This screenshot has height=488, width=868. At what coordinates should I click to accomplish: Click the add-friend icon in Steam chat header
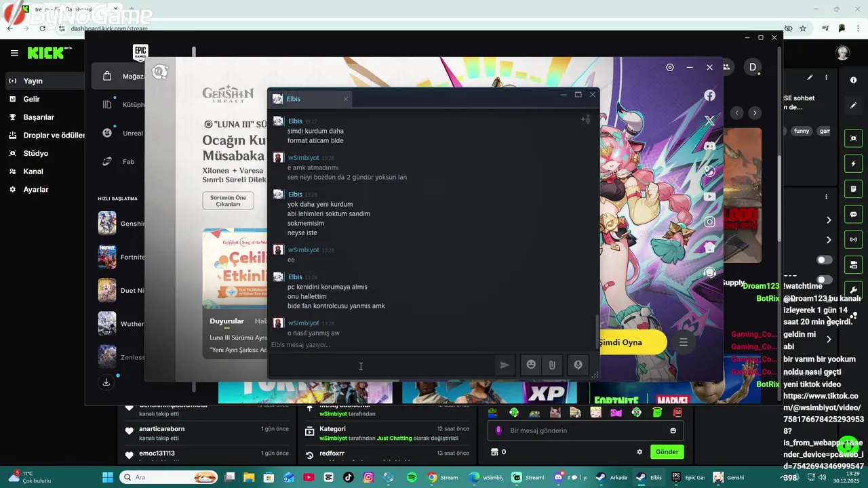point(585,119)
